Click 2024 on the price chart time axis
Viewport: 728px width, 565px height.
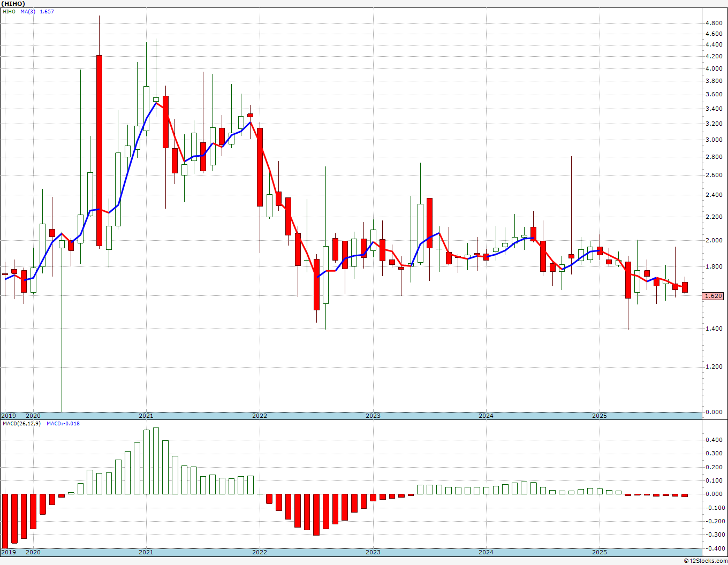pyautogui.click(x=486, y=416)
